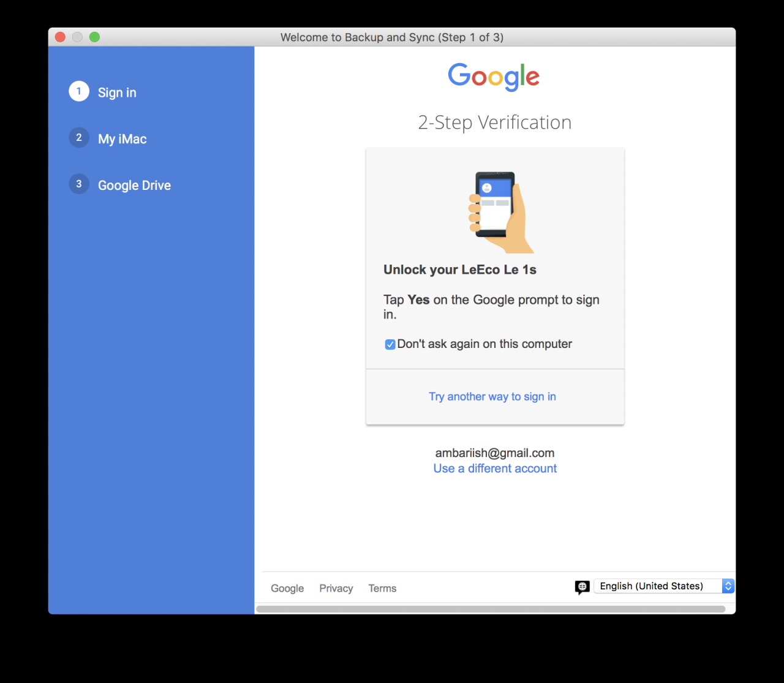
Task: Click the green zoom window button
Action: click(94, 37)
